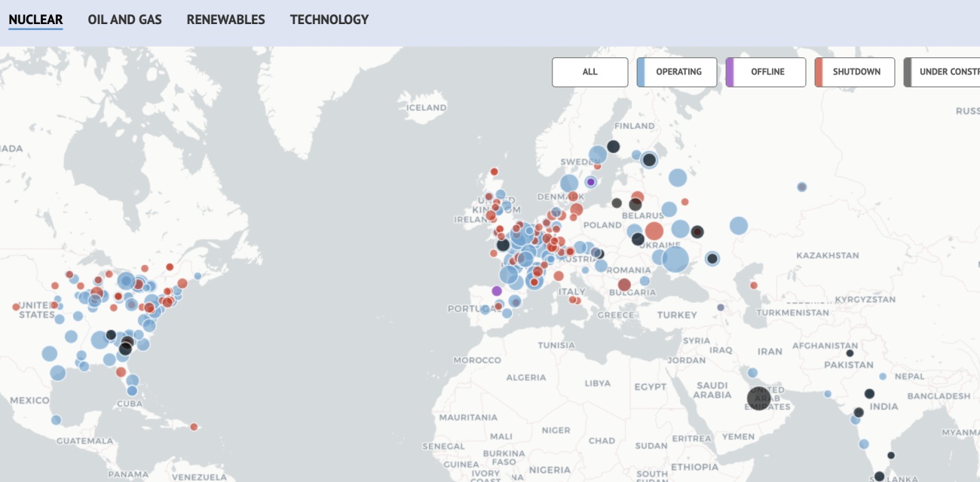Screen dimensions: 980x482
Task: Go to the RENEWABLES tab
Action: click(x=225, y=20)
